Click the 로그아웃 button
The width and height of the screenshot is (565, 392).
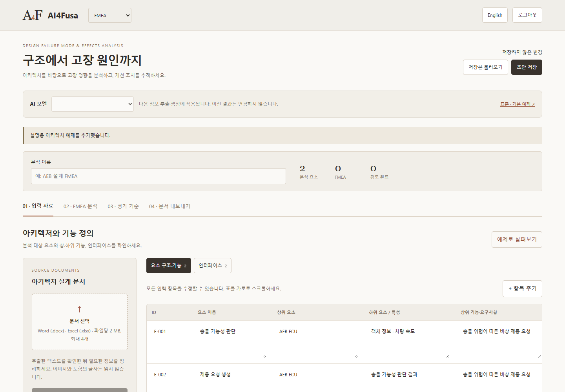(x=527, y=15)
